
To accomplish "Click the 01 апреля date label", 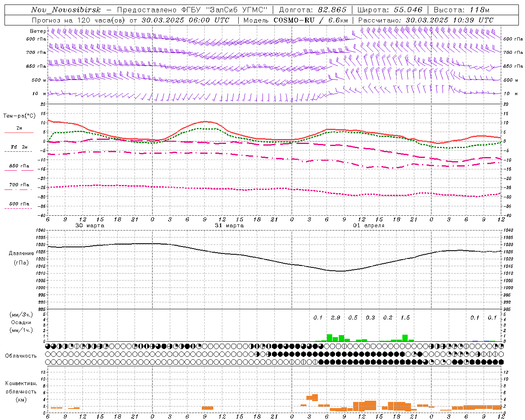I will click(x=369, y=226).
